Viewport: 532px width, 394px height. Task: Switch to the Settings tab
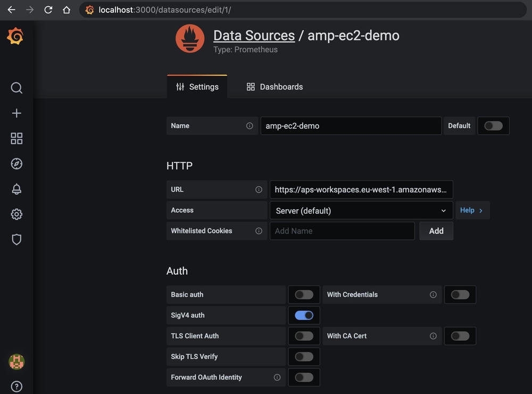197,87
